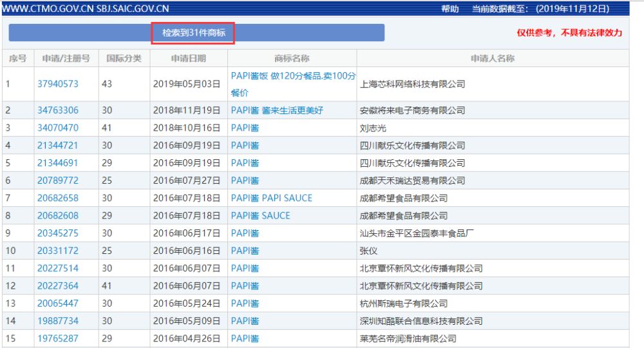This screenshot has width=644, height=348.
Task: Open registration number 20331172
Action: pyautogui.click(x=58, y=251)
